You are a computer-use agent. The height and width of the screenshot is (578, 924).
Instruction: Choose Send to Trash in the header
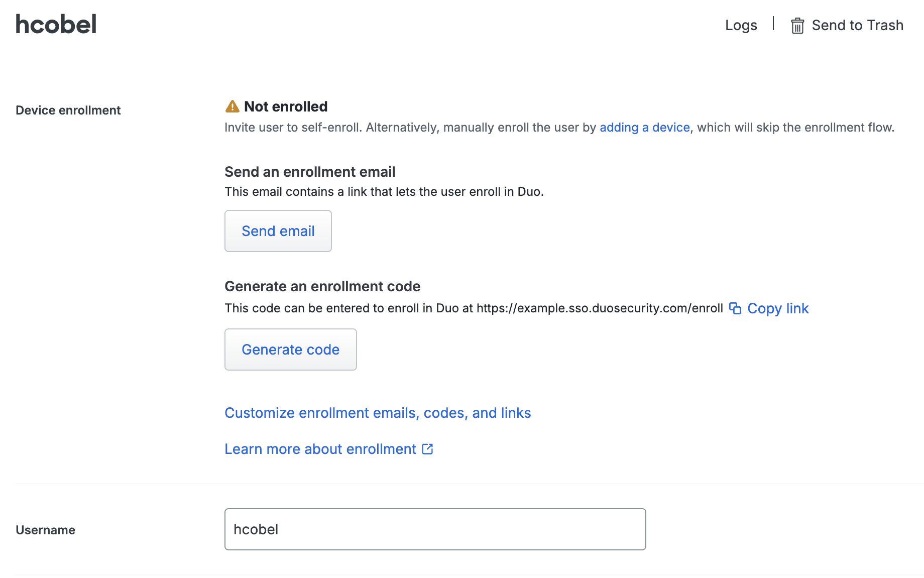tap(857, 25)
